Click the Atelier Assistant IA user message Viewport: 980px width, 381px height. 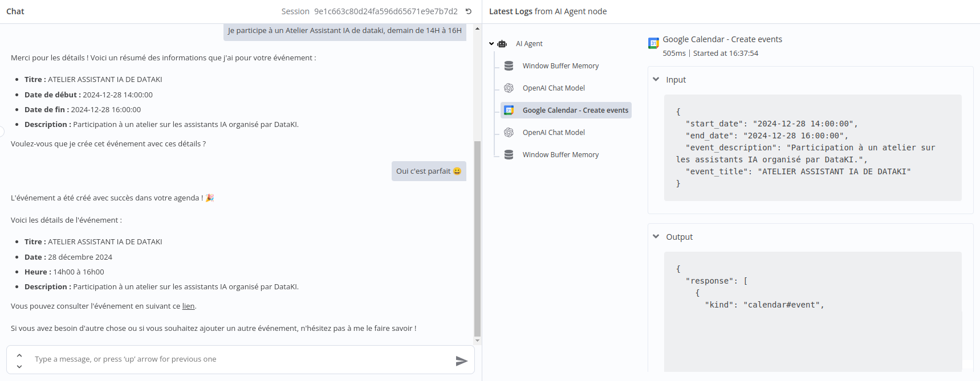[x=345, y=31]
